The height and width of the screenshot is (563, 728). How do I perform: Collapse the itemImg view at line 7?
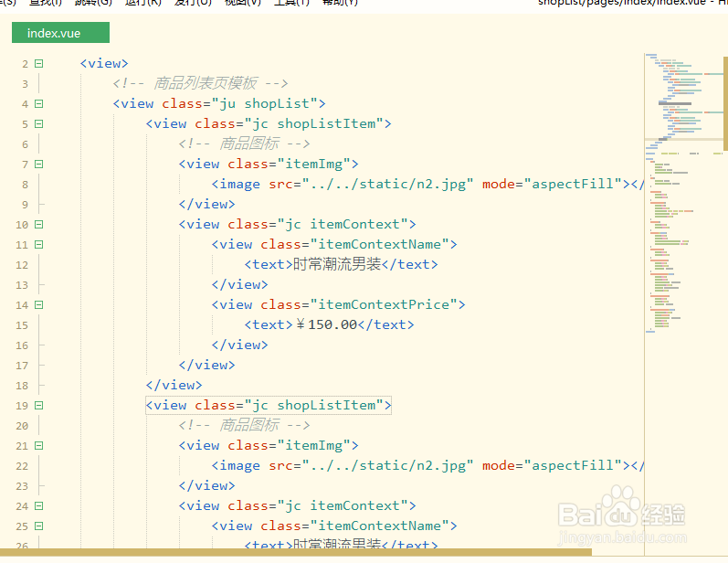click(x=39, y=164)
